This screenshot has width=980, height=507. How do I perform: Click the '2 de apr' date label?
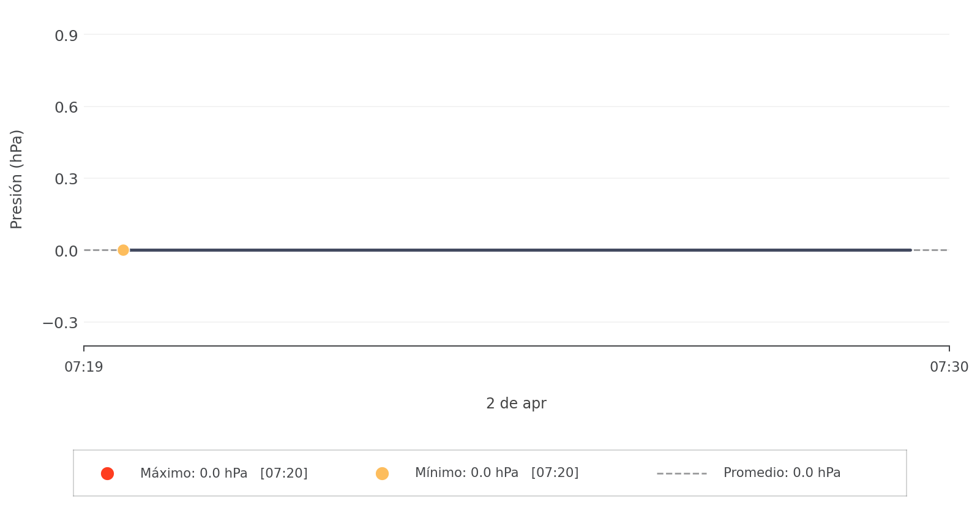[x=516, y=404]
